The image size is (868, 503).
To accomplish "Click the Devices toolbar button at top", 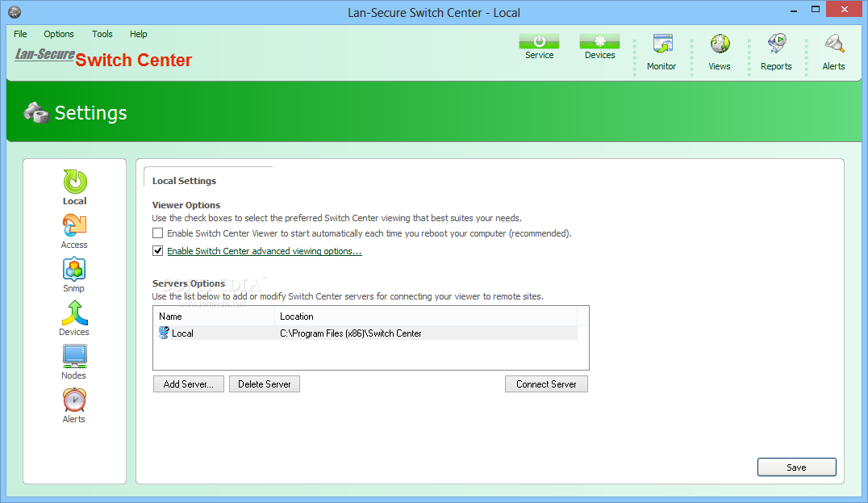I will pos(599,41).
